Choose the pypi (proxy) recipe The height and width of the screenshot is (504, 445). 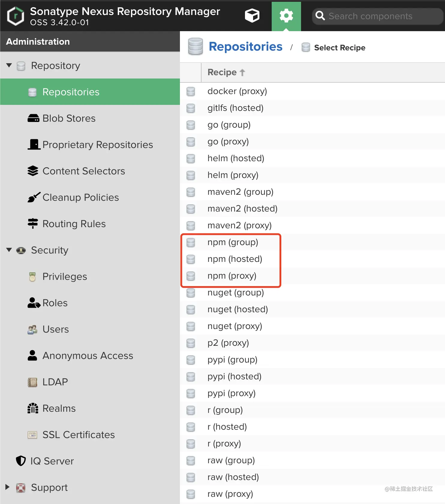click(x=231, y=393)
